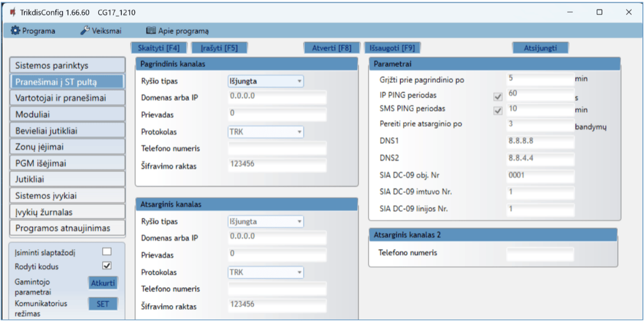This screenshot has width=644, height=322.
Task: Select Sistemos parinktys in the sidebar
Action: (x=67, y=65)
